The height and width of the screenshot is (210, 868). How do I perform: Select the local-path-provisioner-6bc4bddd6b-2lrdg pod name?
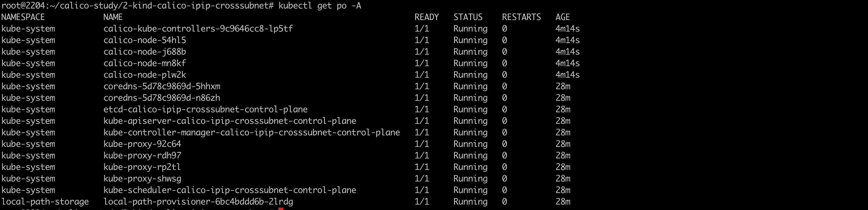(198, 202)
